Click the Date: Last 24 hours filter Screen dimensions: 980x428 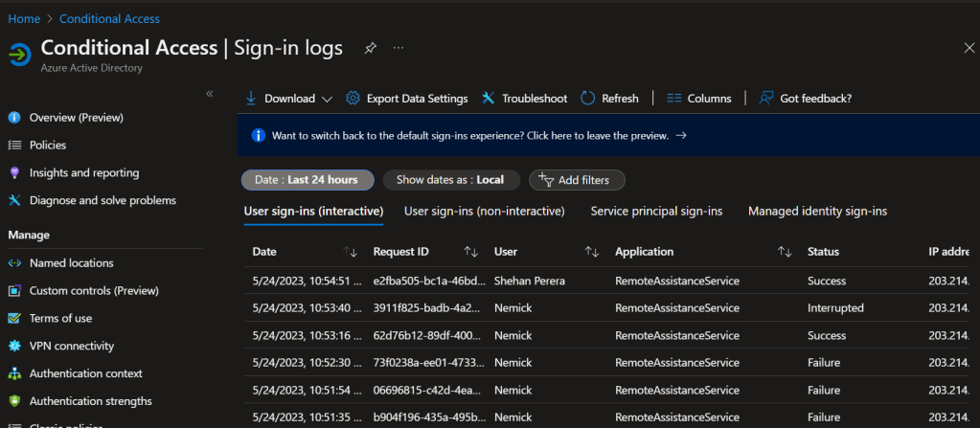(x=308, y=180)
